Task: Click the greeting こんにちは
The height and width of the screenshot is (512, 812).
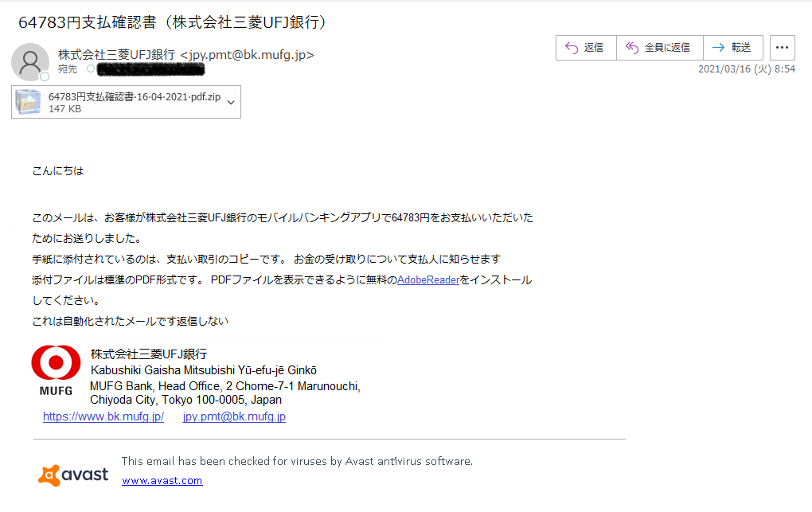Action: (58, 171)
